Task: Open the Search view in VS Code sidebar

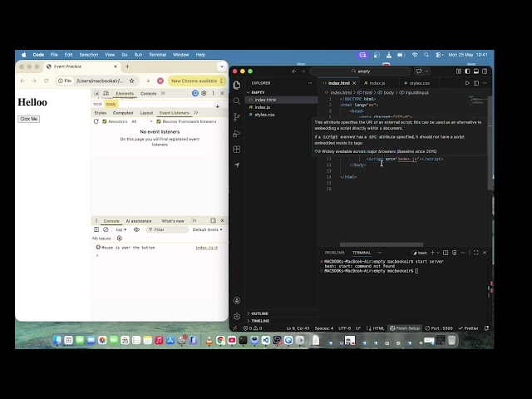Action: pos(237,101)
